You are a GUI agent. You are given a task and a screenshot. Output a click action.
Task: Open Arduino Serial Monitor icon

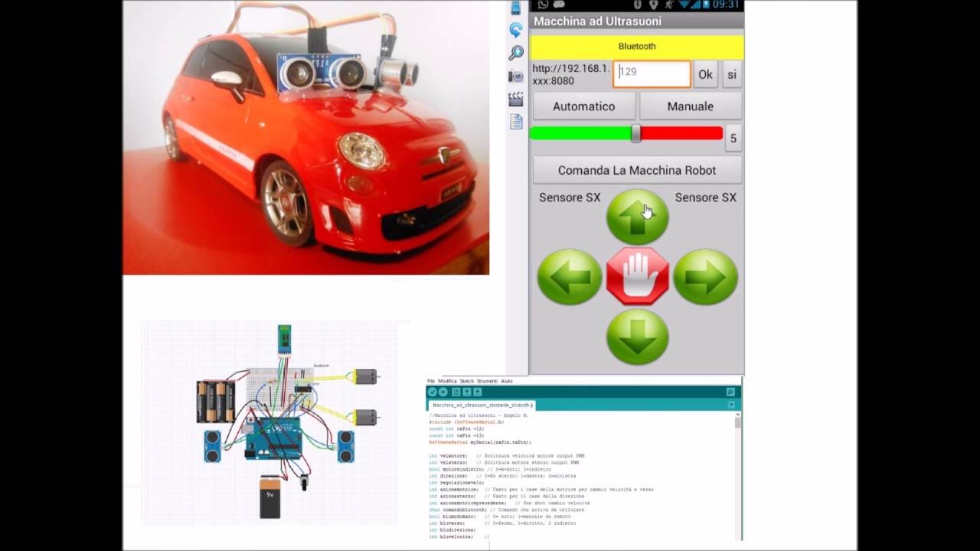730,392
